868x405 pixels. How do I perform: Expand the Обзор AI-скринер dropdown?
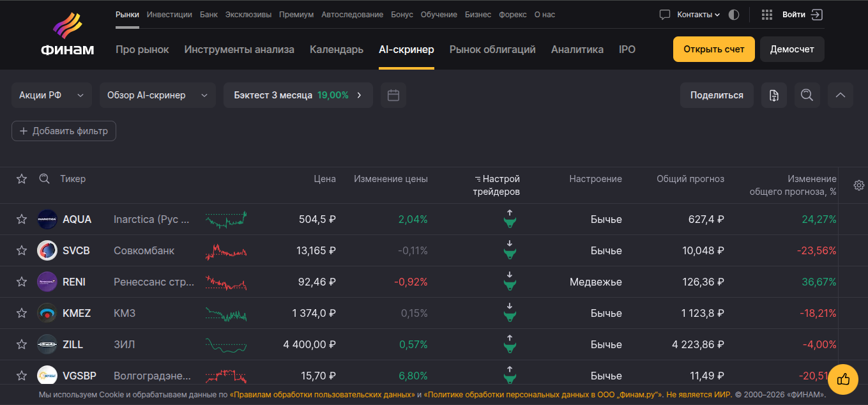click(x=158, y=95)
